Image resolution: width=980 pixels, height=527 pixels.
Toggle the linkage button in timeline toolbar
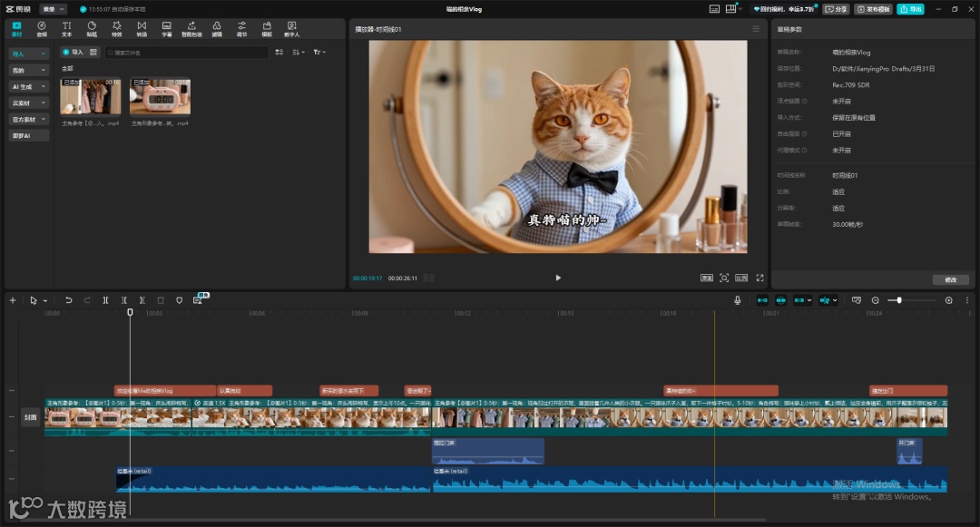[800, 300]
